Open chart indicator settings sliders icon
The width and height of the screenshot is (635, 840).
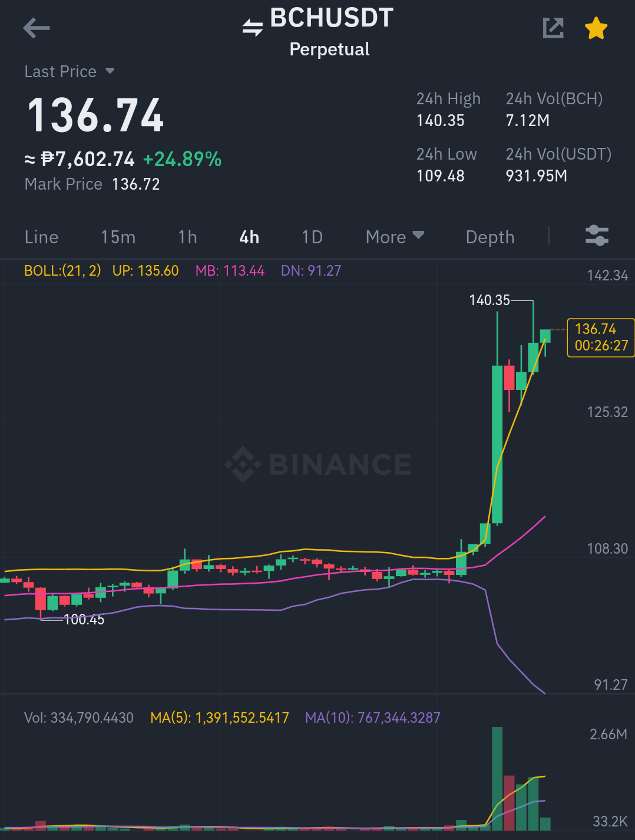(x=597, y=236)
